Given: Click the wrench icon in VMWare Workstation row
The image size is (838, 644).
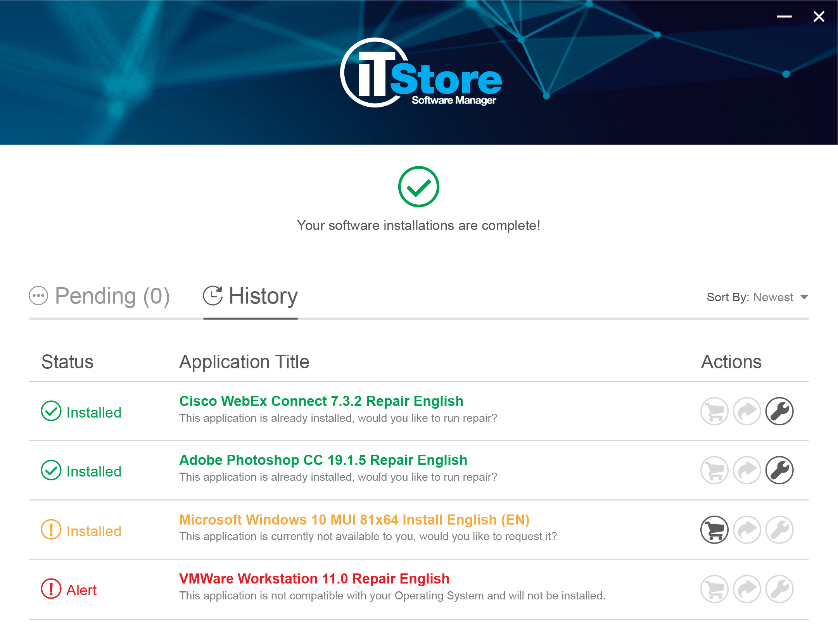Looking at the screenshot, I should (779, 589).
